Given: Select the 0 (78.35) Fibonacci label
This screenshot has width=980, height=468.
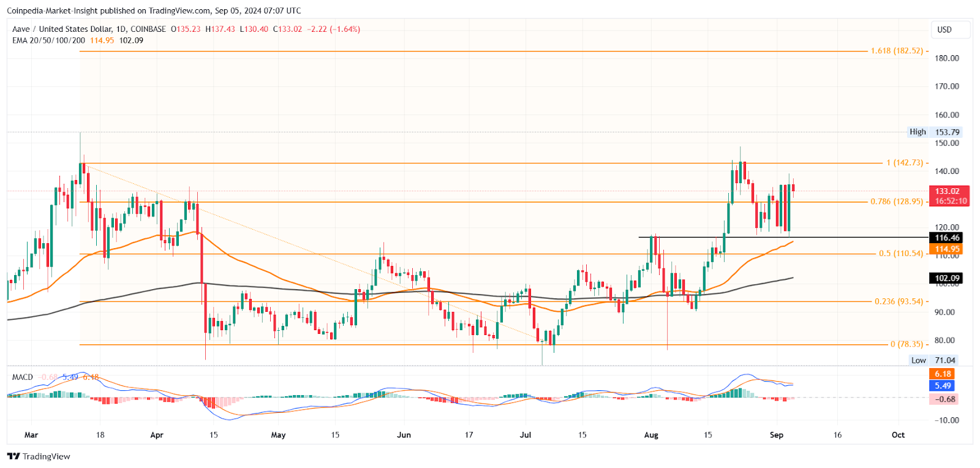Looking at the screenshot, I should pos(907,344).
